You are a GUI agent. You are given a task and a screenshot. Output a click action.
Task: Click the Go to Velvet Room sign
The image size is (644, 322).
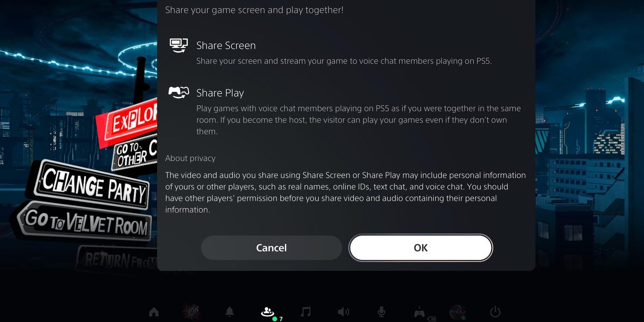(x=85, y=222)
